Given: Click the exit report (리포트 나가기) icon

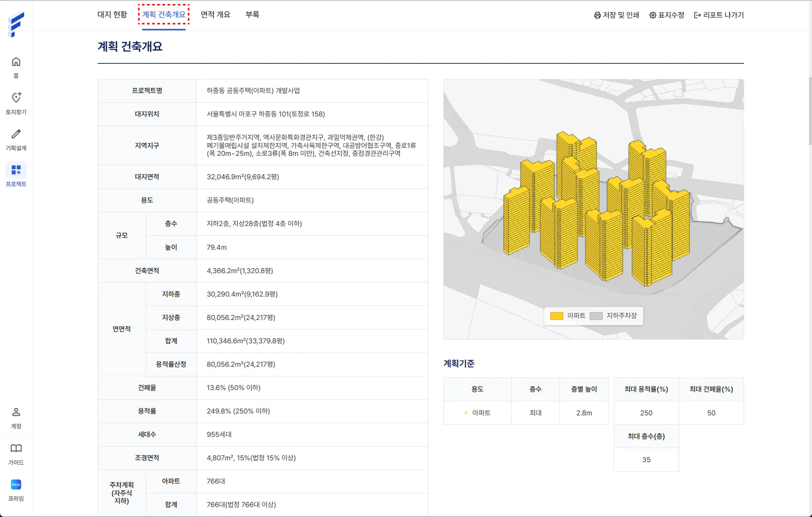Looking at the screenshot, I should coord(697,15).
